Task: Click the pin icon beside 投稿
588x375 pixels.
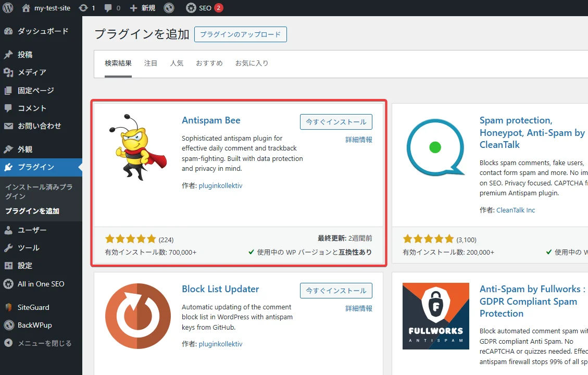Action: point(8,55)
